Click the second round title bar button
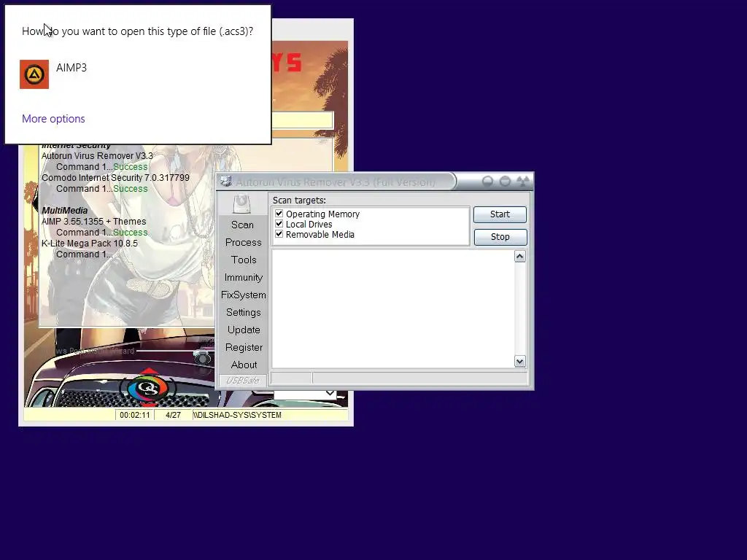Viewport: 747px width, 560px height. [505, 182]
